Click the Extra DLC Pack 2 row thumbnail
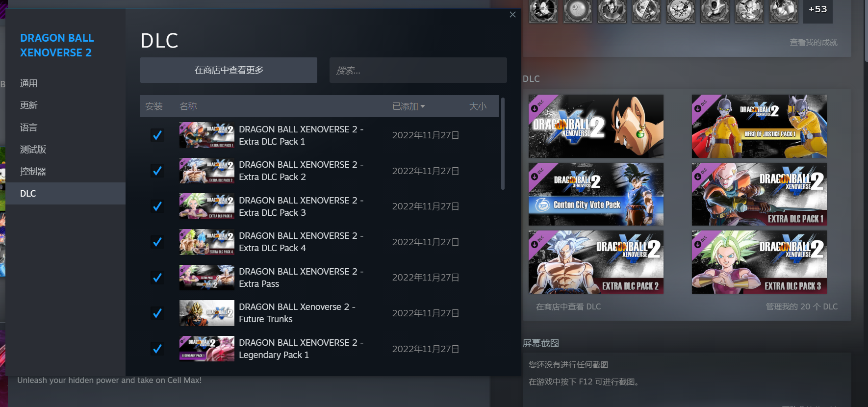Screen dimensions: 868x407 click(207, 171)
